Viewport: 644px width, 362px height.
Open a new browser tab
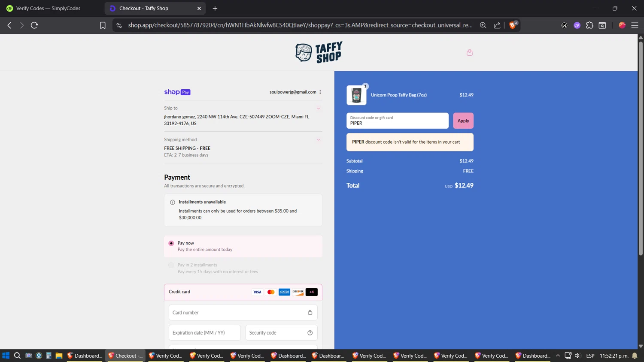[215, 8]
